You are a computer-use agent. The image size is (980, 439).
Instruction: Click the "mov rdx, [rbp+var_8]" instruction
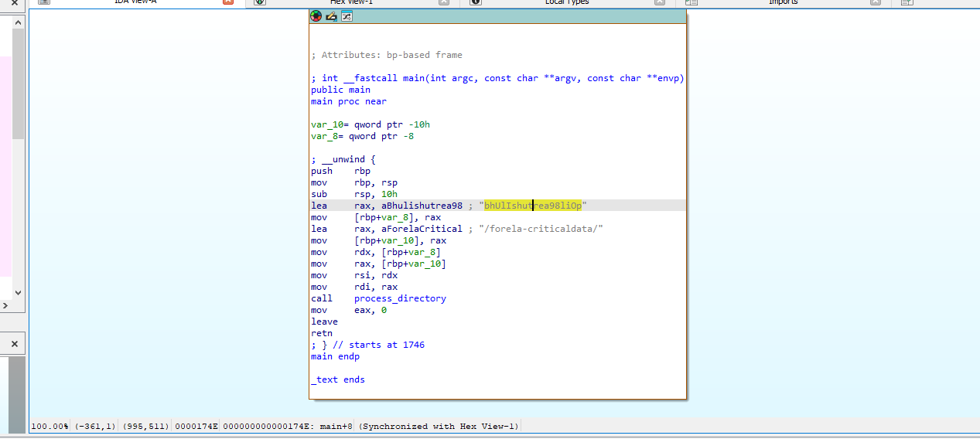tap(376, 252)
